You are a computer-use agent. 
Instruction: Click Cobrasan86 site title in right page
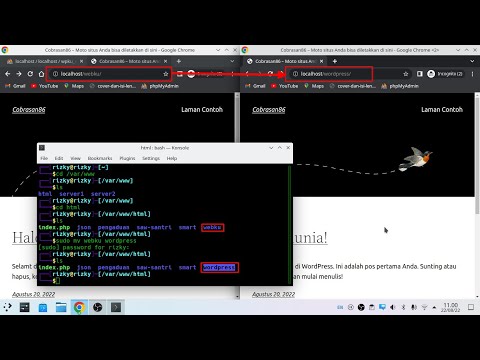[x=269, y=110]
